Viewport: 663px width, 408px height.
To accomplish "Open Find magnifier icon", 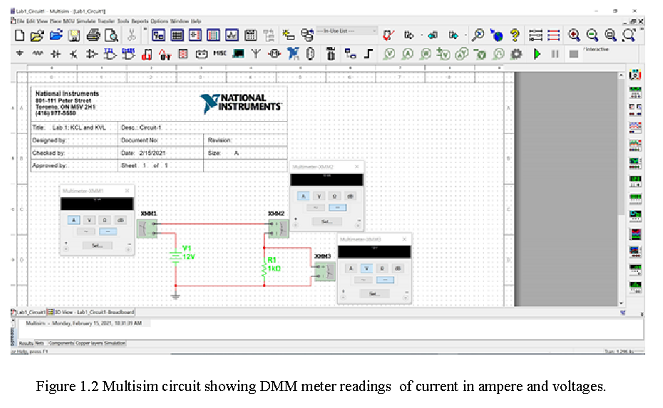I will click(x=478, y=35).
